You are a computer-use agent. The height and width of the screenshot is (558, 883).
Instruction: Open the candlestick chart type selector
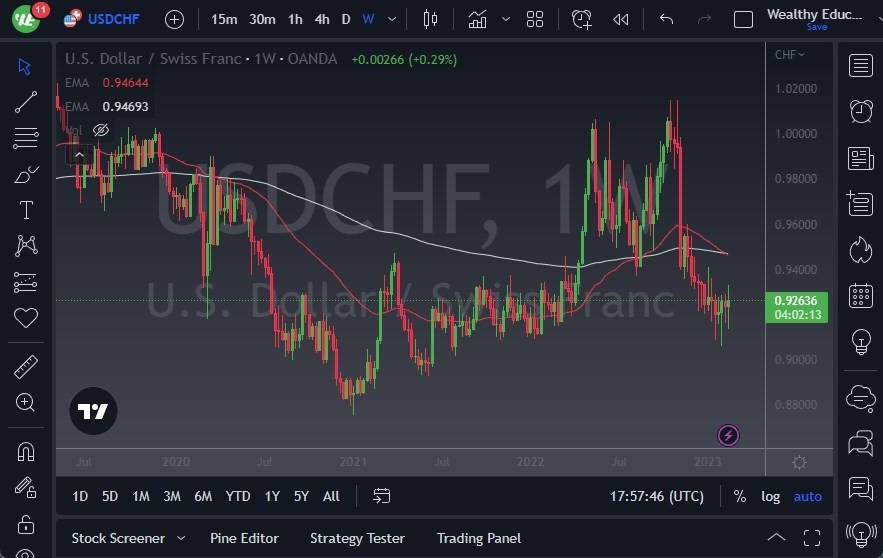(430, 20)
